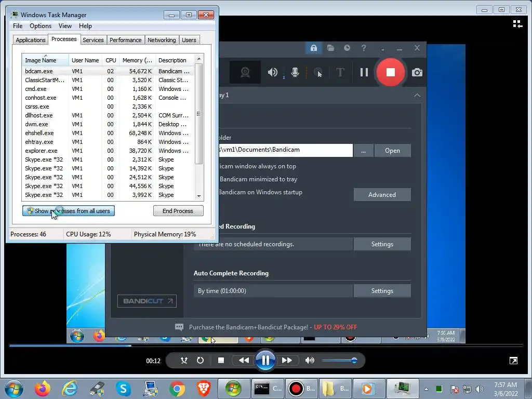
Task: Click the 'UP TO 29% OFF' promotion link
Action: click(335, 327)
